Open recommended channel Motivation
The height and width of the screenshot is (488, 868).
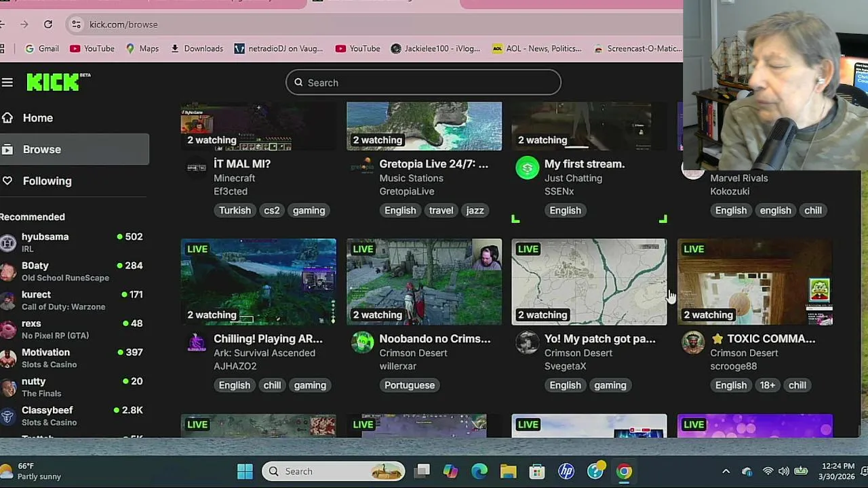(x=71, y=358)
